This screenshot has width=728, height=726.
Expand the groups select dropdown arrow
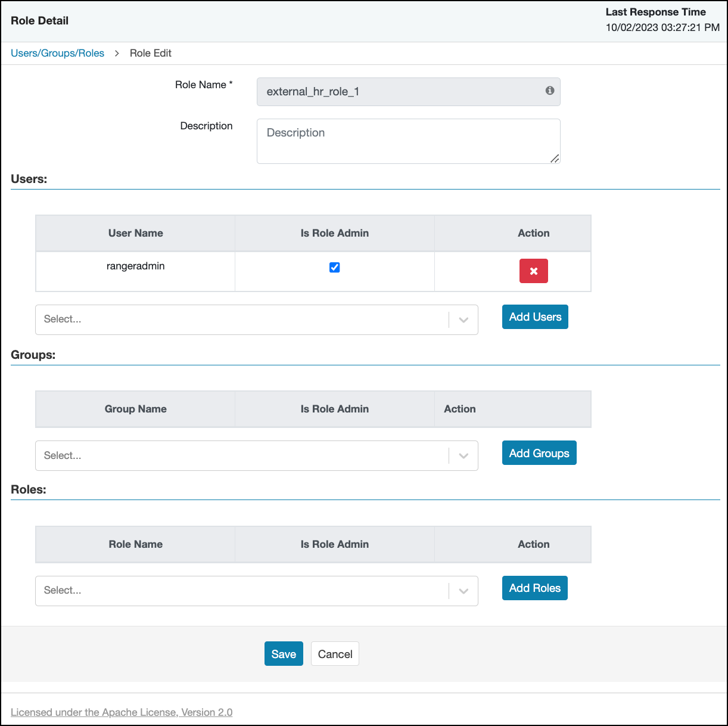[x=463, y=456]
